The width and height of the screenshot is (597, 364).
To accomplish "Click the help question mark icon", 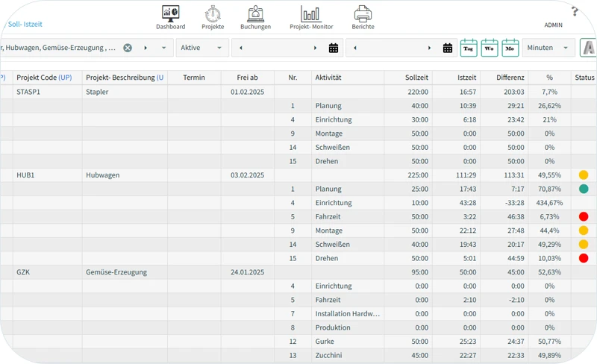I will point(575,11).
